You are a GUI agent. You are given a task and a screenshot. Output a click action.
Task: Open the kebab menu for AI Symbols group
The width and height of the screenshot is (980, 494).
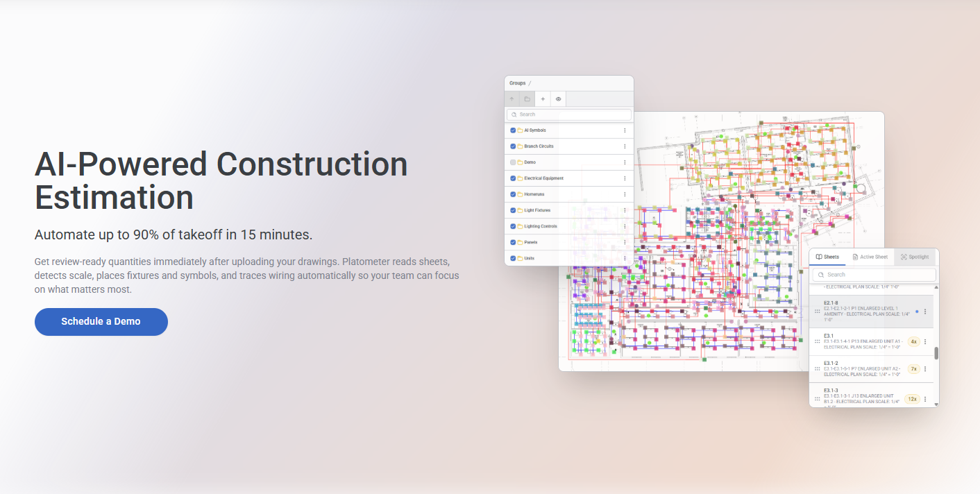625,130
